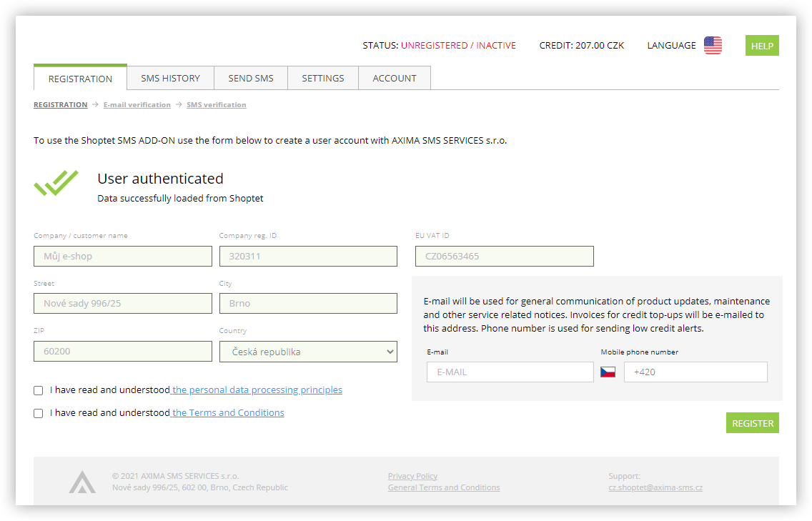This screenshot has width=812, height=521.
Task: Switch to the Registration tab
Action: pyautogui.click(x=80, y=78)
